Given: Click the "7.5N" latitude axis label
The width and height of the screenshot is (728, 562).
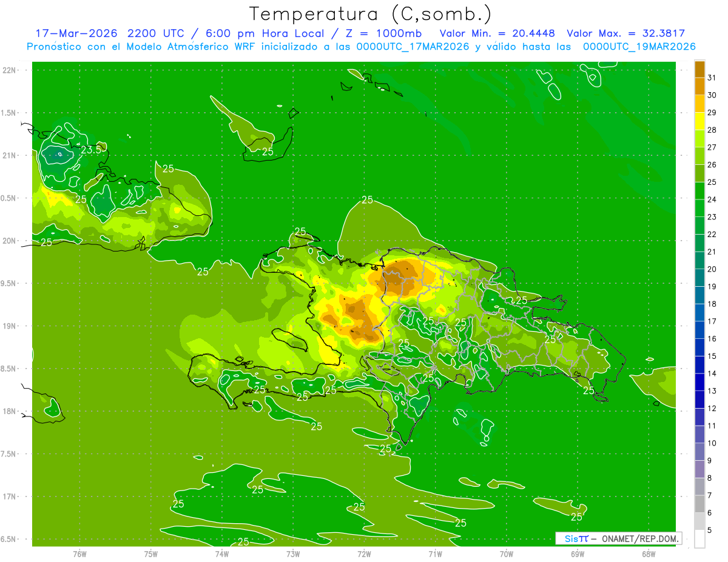Looking at the screenshot, I should point(8,453).
